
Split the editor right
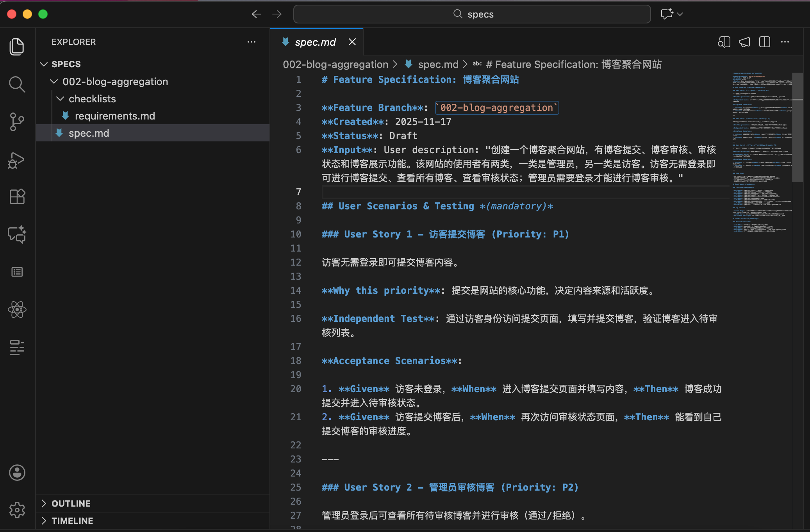(x=764, y=42)
